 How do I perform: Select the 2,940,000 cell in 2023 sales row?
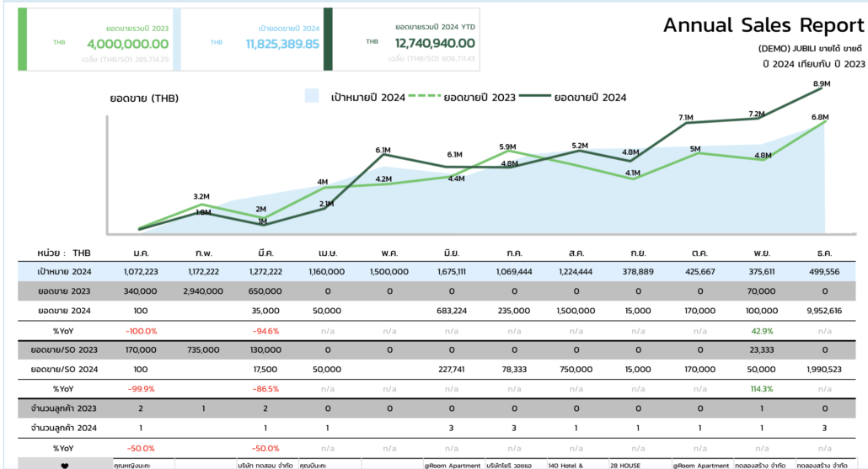[x=202, y=291]
